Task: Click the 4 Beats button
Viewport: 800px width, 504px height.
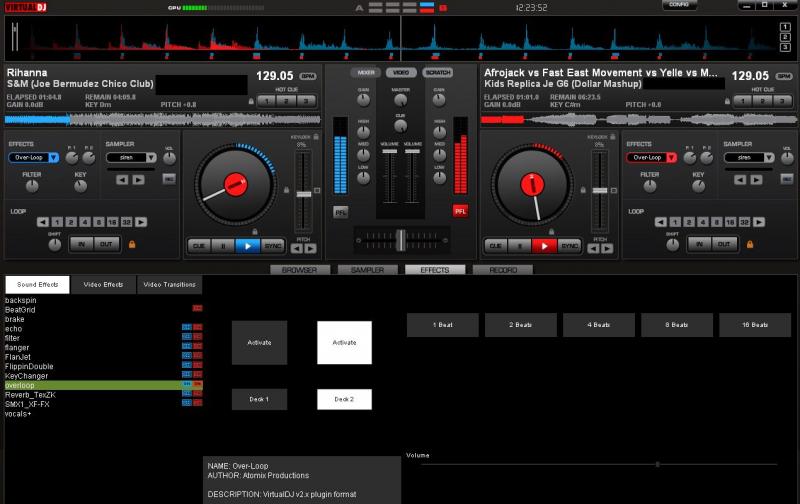Action: point(599,325)
